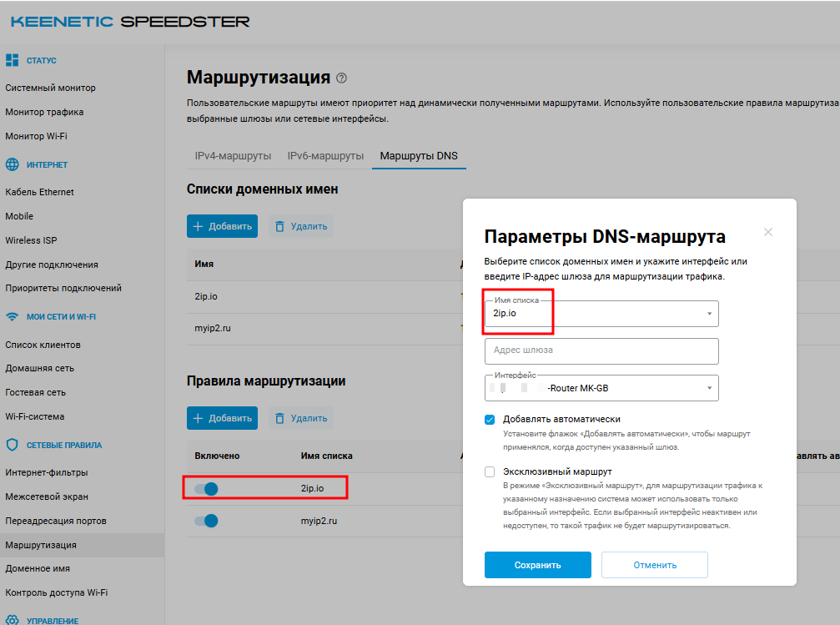
Task: Close the DNS route dialog with X
Action: point(768,232)
